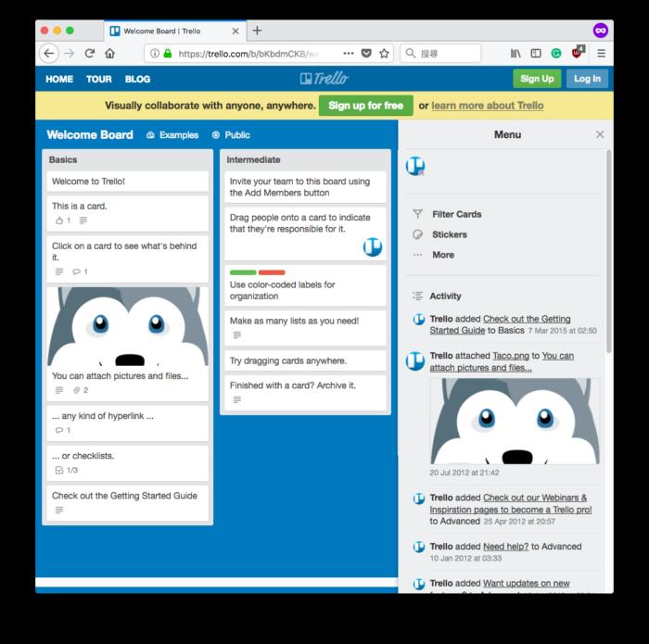Click the Stickers icon
This screenshot has height=644, width=649.
pyautogui.click(x=417, y=234)
